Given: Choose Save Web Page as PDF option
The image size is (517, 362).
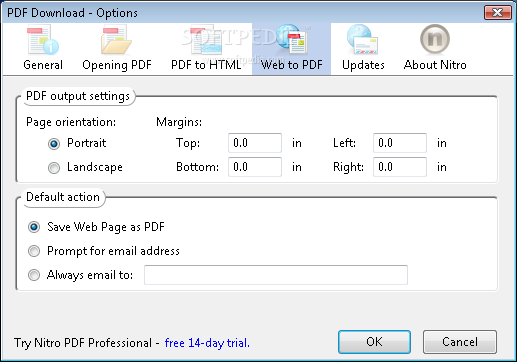Looking at the screenshot, I should click(34, 227).
